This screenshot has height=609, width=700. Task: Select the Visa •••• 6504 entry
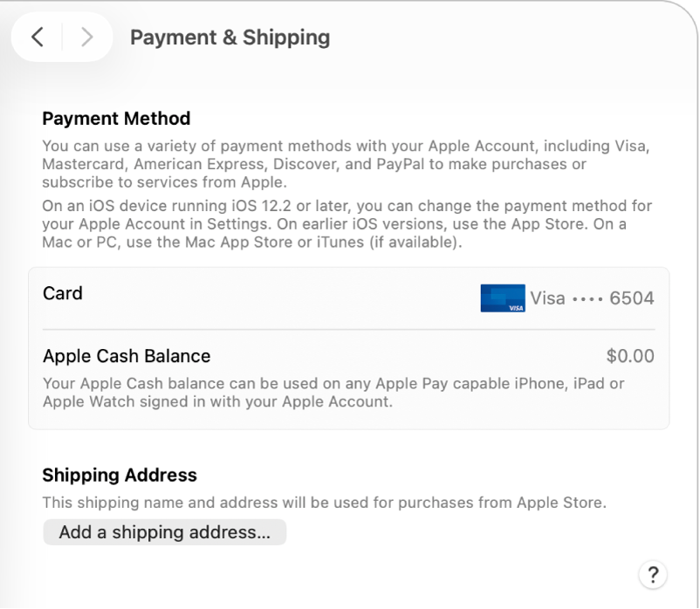pyautogui.click(x=591, y=298)
